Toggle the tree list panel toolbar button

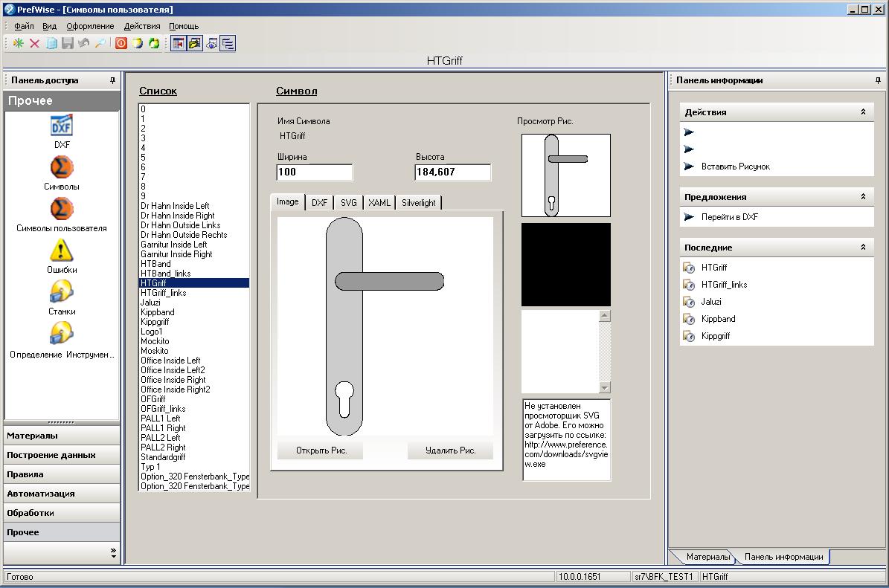228,44
